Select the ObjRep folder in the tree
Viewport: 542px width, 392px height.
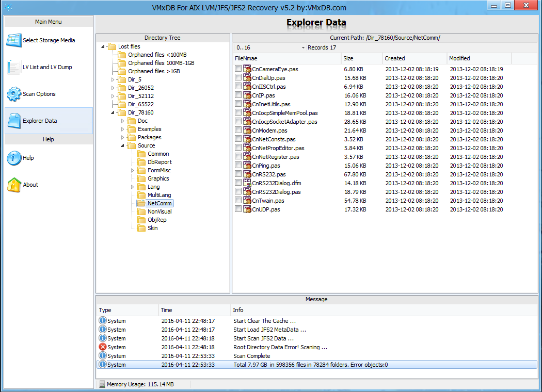157,220
